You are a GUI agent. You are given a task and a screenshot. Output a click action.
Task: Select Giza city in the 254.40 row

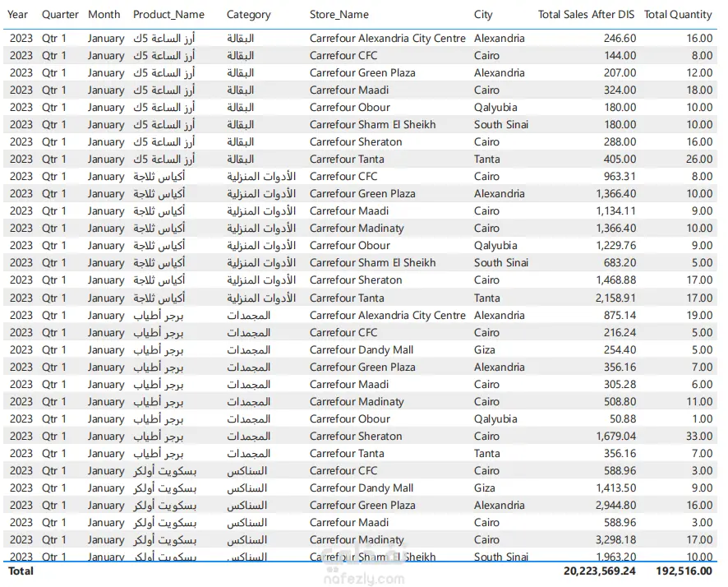484,349
